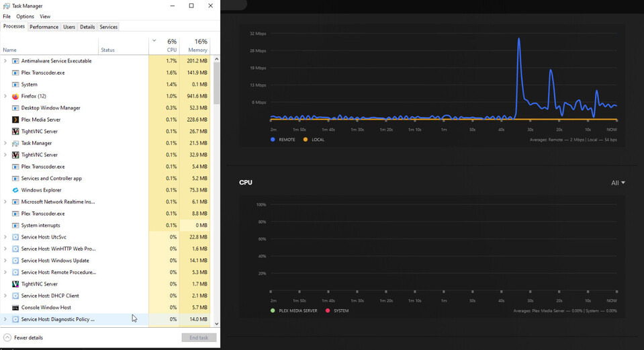
Task: Click the Plex Media Server icon
Action: 15,120
